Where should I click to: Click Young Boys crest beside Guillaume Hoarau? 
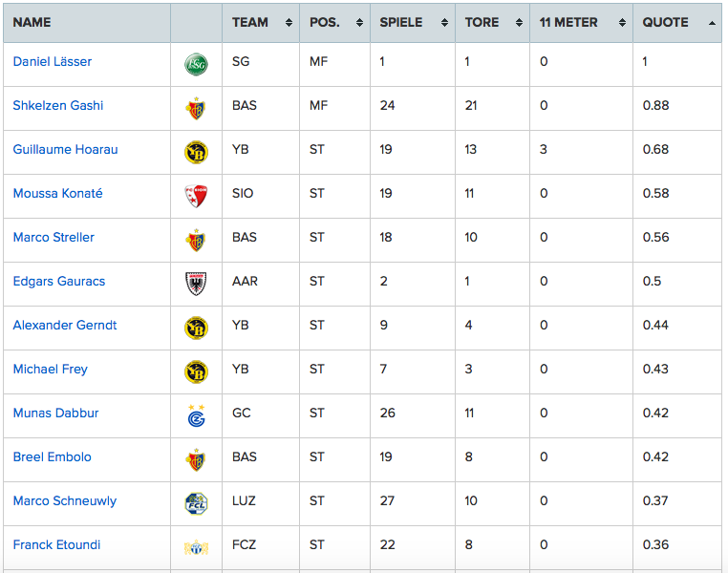[x=196, y=153]
